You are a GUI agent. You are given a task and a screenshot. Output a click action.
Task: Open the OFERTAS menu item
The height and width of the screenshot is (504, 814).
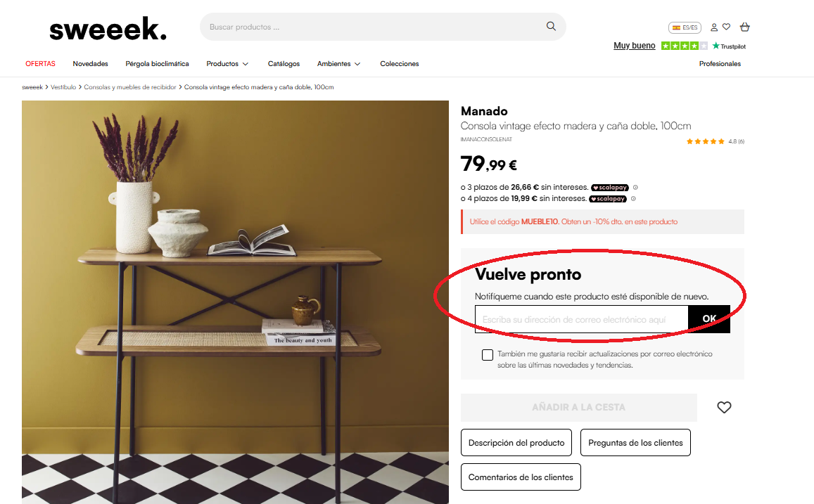click(x=41, y=64)
